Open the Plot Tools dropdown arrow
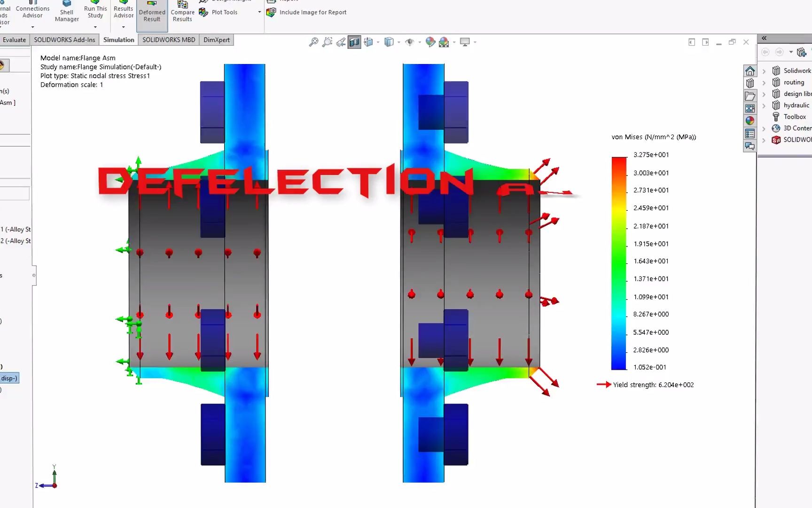 pyautogui.click(x=258, y=12)
